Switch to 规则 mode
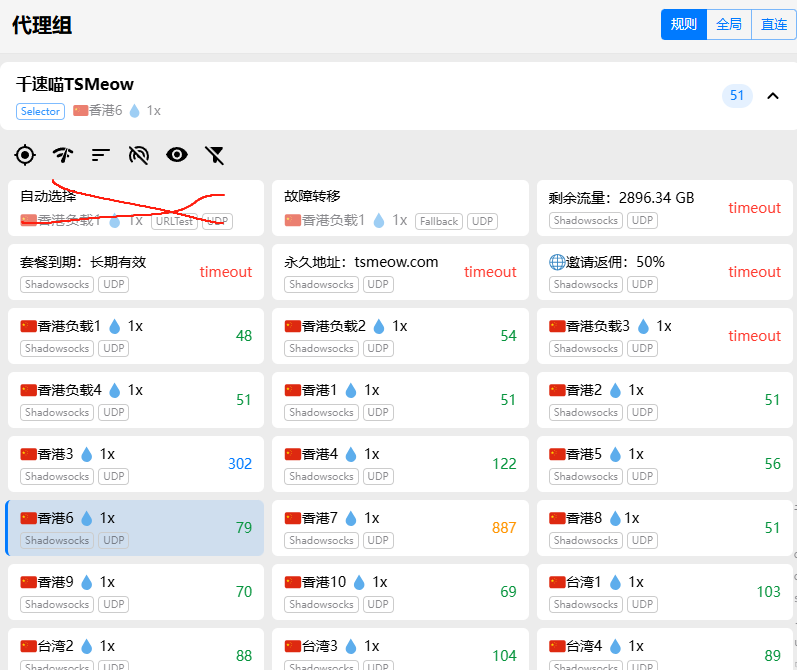 (683, 24)
